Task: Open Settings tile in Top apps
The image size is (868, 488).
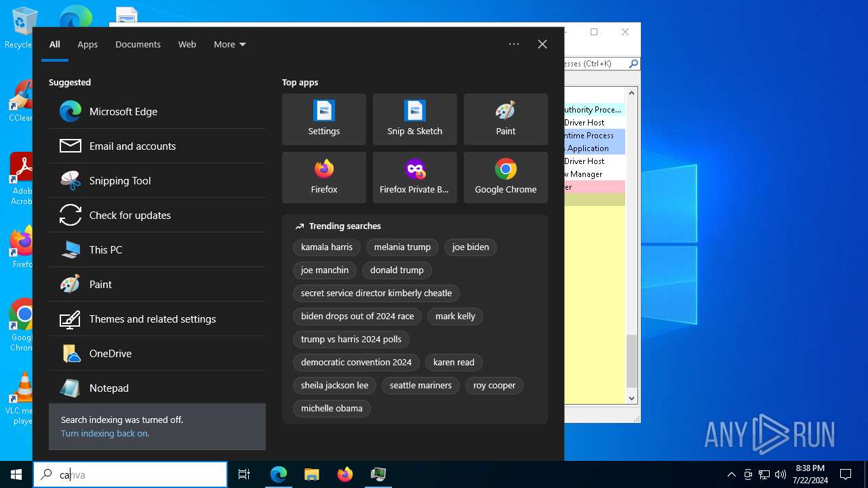Action: click(324, 119)
